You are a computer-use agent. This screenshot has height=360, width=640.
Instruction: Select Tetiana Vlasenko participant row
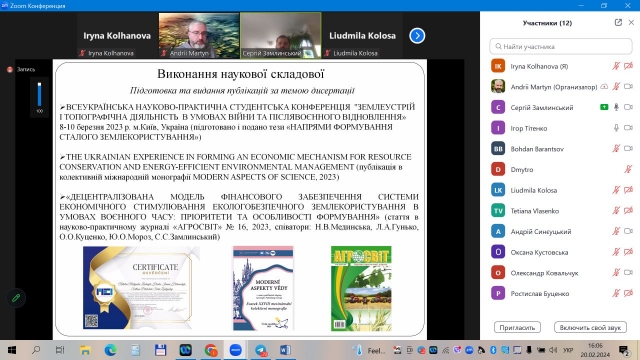(561, 211)
